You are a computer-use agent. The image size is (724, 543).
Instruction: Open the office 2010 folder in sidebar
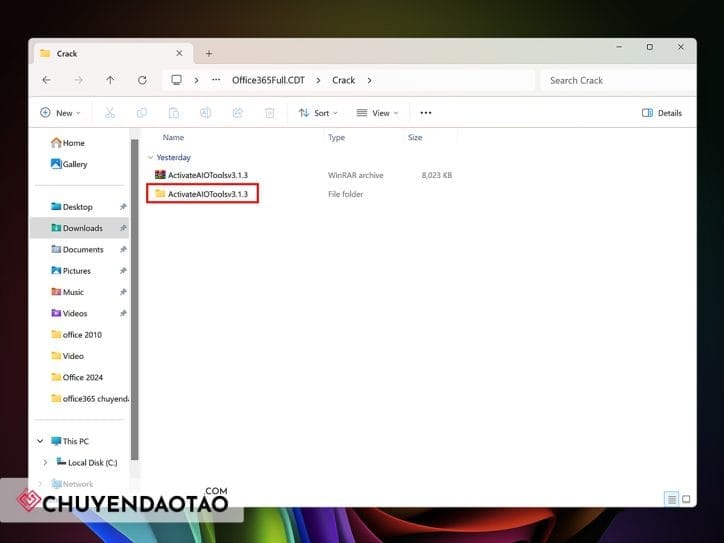click(x=77, y=334)
